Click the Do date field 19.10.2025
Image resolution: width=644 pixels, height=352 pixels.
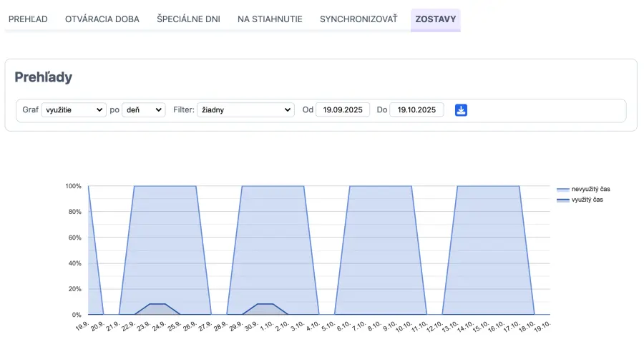[x=416, y=110]
